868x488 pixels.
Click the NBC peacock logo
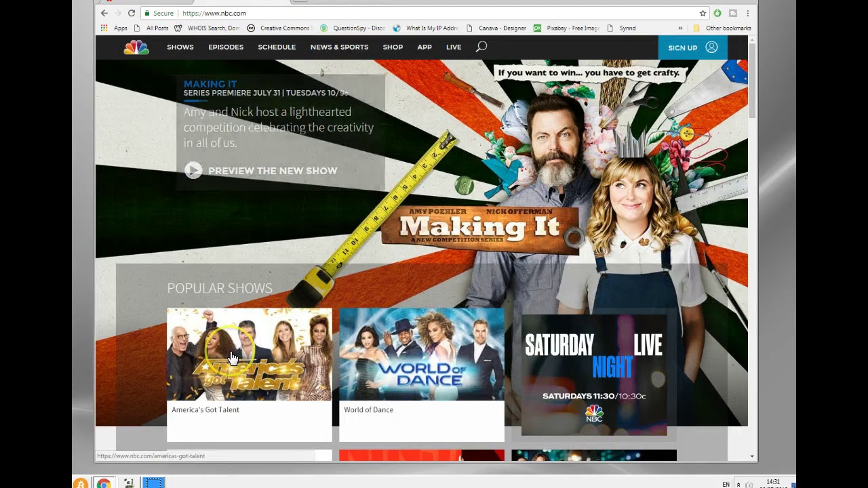click(x=136, y=47)
